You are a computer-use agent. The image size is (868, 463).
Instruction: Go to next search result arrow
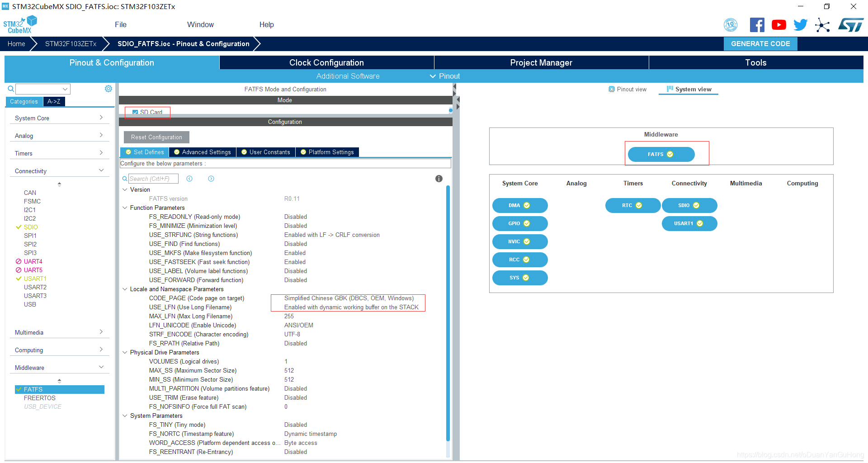point(211,179)
